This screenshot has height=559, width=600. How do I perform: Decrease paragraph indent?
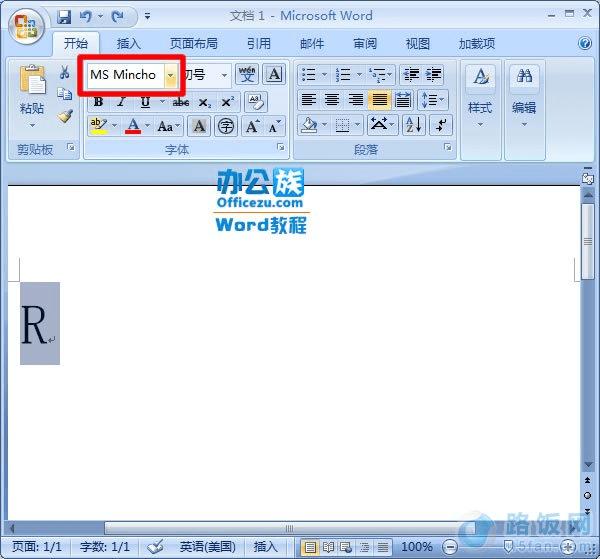click(411, 74)
